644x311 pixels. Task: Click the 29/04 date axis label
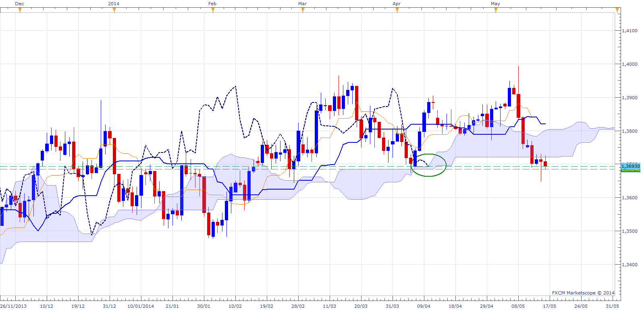coord(486,306)
